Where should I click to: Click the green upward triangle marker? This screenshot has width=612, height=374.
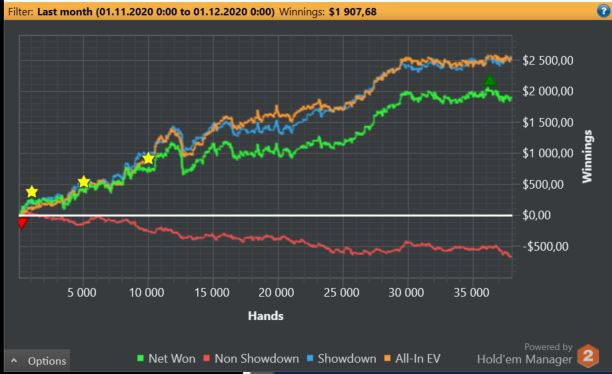490,80
